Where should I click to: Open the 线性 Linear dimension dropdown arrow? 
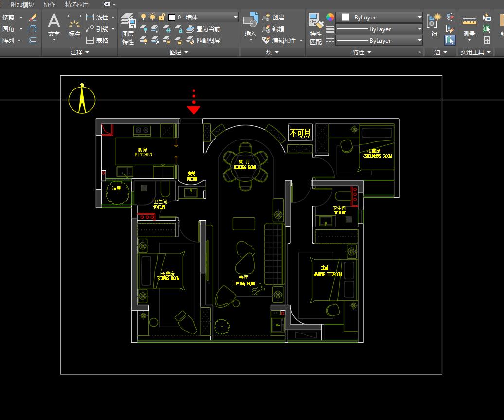tap(113, 17)
